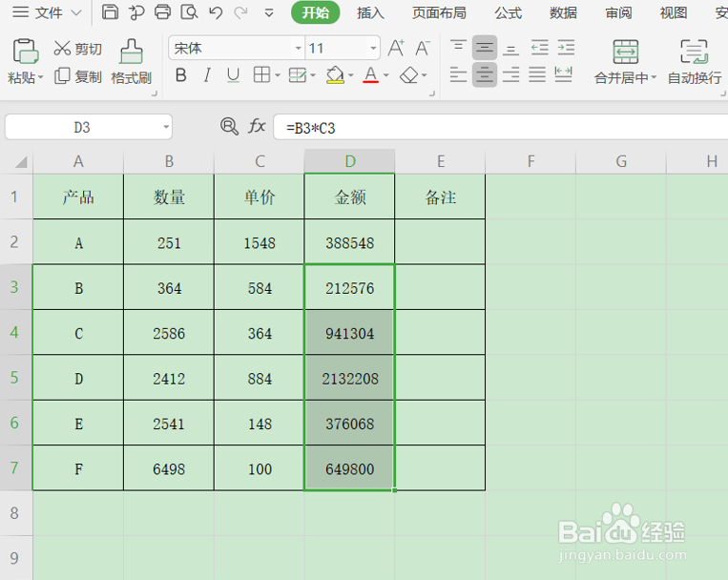The width and height of the screenshot is (728, 580).
Task: Switch to the 插入 tab
Action: pos(370,12)
